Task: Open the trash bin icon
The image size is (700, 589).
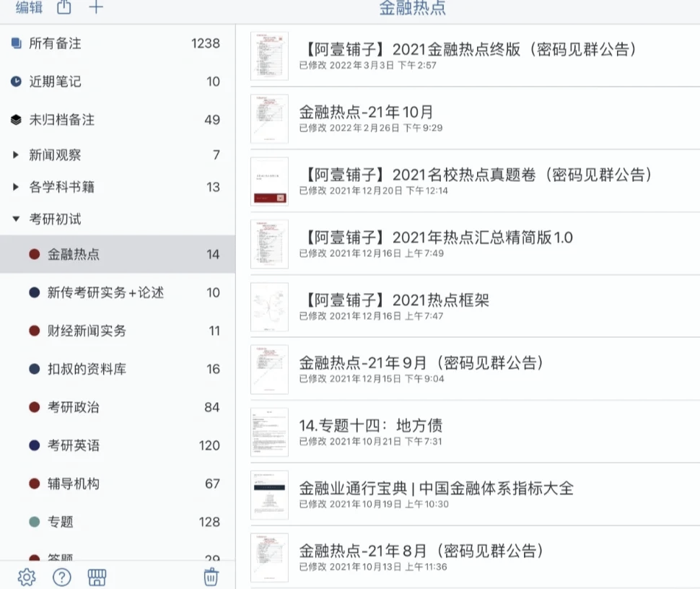Action: pyautogui.click(x=211, y=577)
